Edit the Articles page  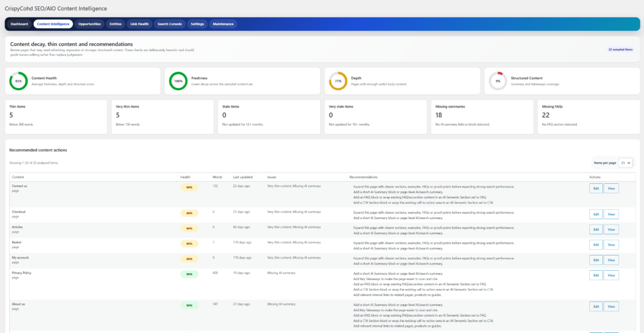click(x=596, y=229)
